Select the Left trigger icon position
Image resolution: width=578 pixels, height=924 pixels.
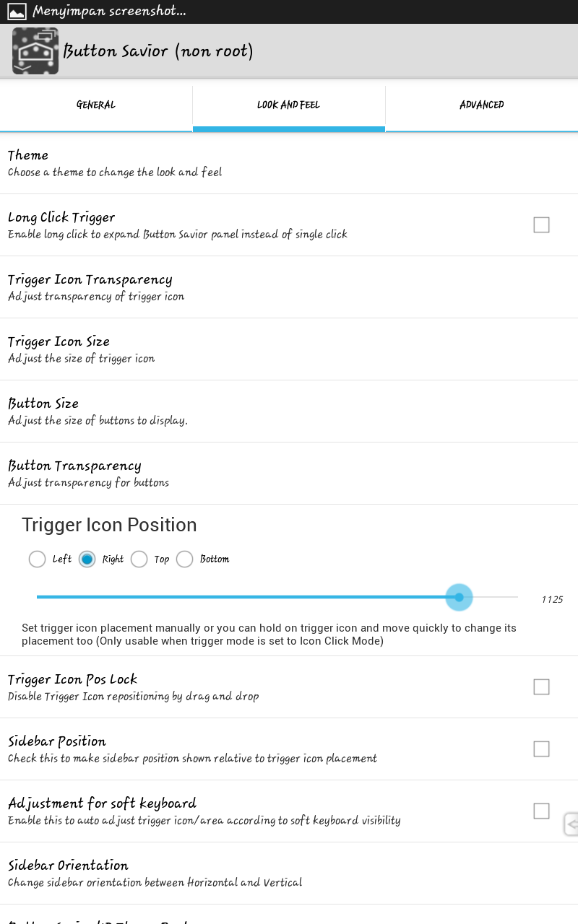click(37, 559)
